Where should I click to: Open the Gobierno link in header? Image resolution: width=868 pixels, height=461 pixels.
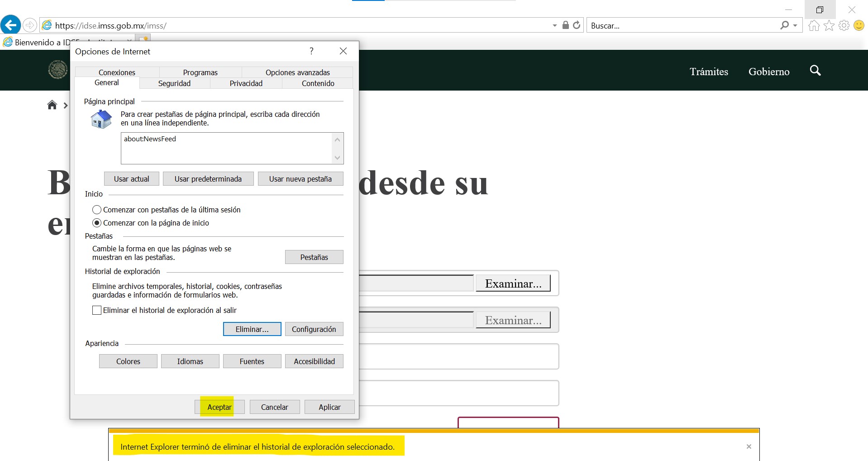[769, 72]
